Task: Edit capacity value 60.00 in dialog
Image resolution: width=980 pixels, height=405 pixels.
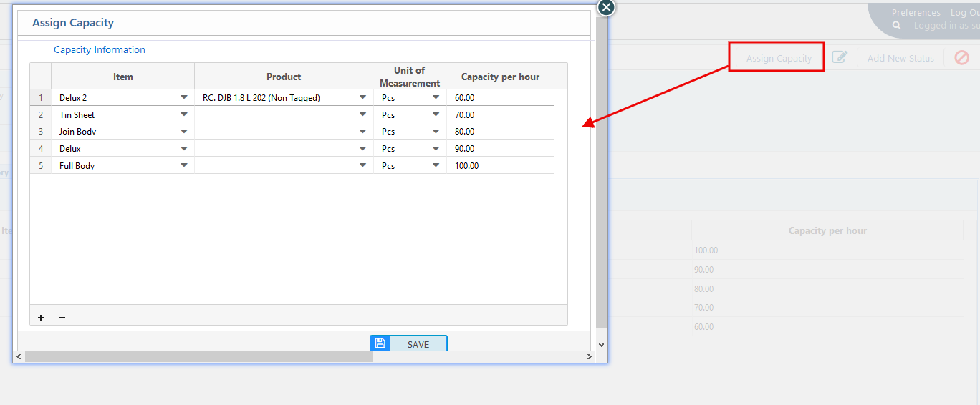Action: click(500, 97)
